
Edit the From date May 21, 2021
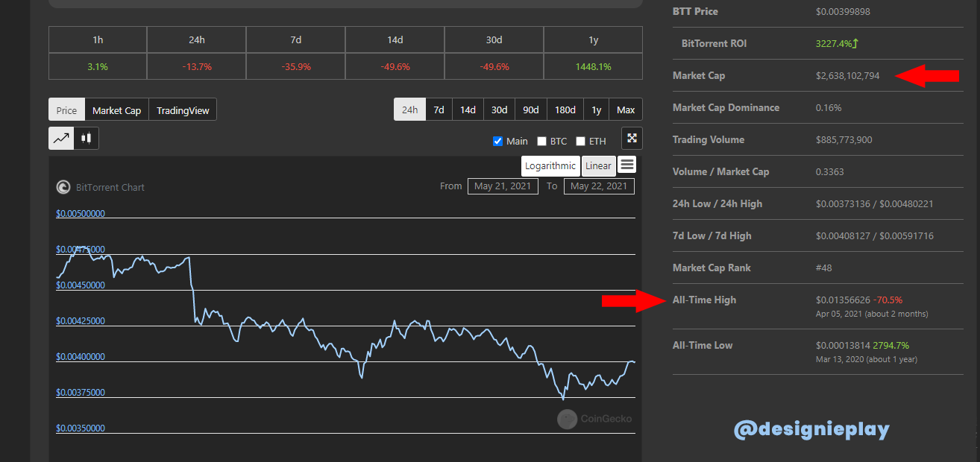503,186
